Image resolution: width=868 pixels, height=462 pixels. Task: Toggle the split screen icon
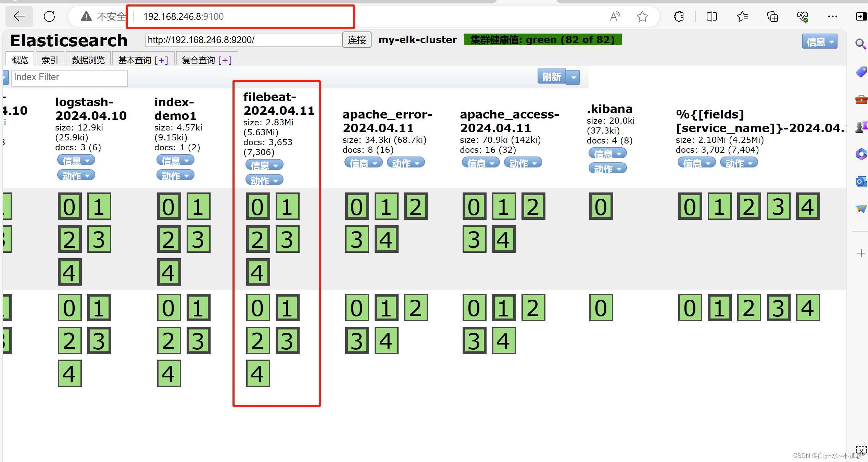tap(712, 16)
